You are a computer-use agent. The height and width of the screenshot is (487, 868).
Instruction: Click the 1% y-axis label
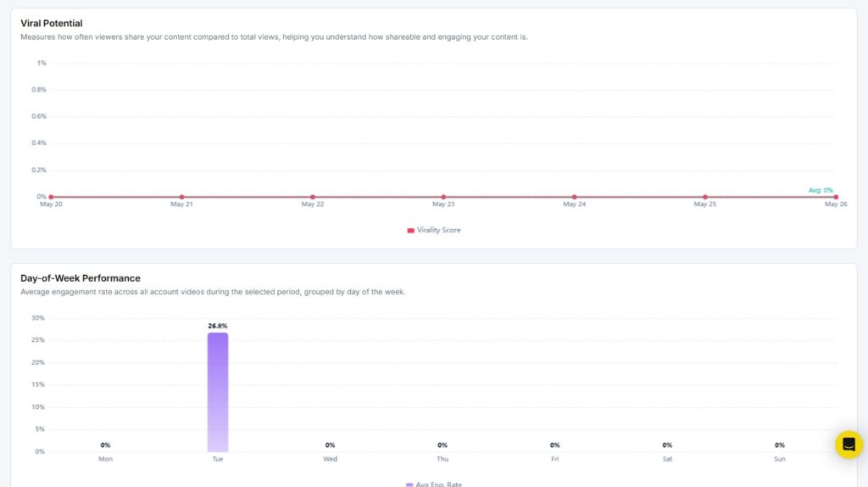click(42, 63)
